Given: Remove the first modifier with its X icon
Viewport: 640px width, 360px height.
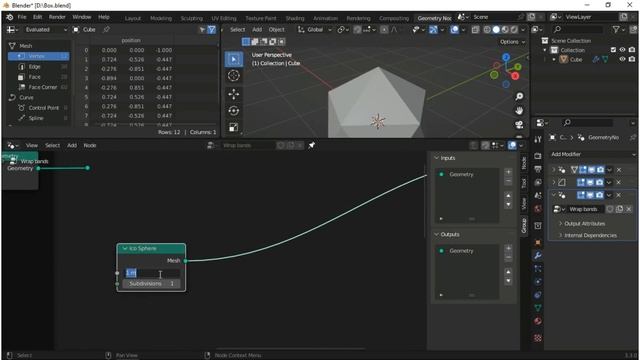Looking at the screenshot, I should (x=619, y=169).
